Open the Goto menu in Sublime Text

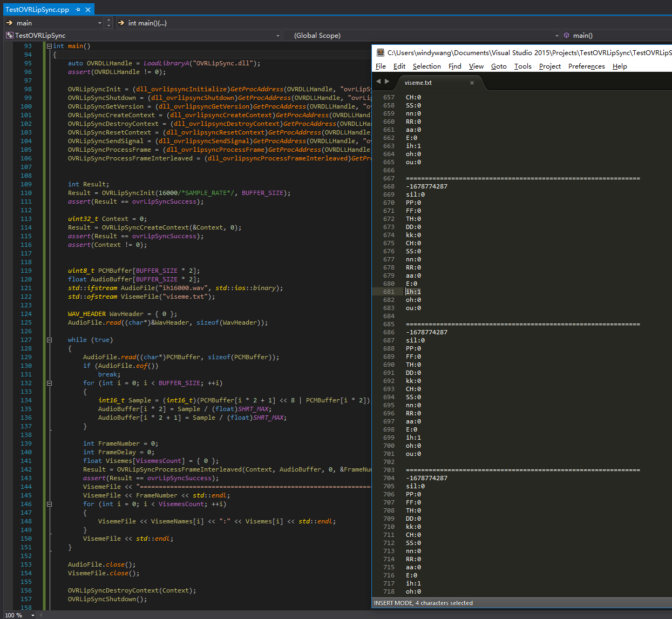(498, 66)
